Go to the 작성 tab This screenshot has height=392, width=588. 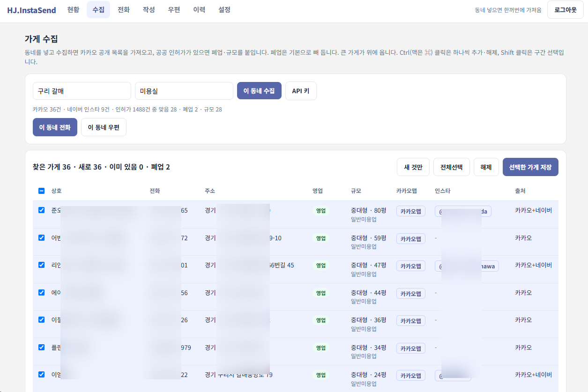(149, 10)
